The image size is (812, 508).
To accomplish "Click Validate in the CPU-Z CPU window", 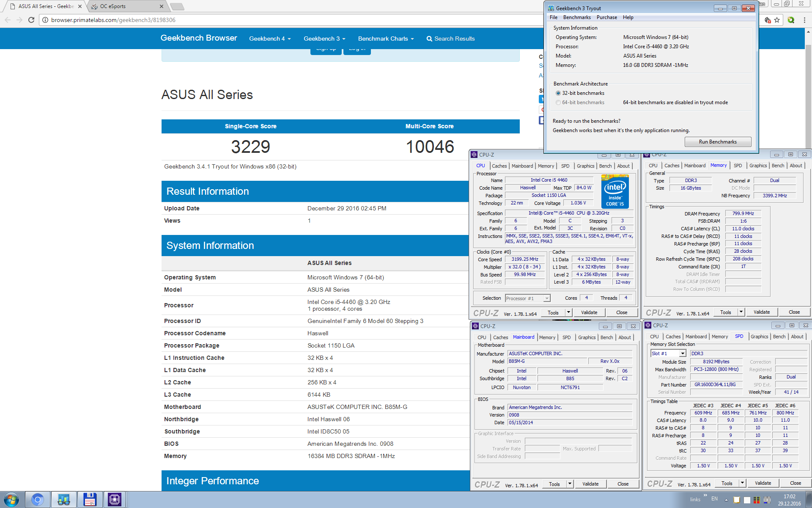I will pyautogui.click(x=589, y=312).
